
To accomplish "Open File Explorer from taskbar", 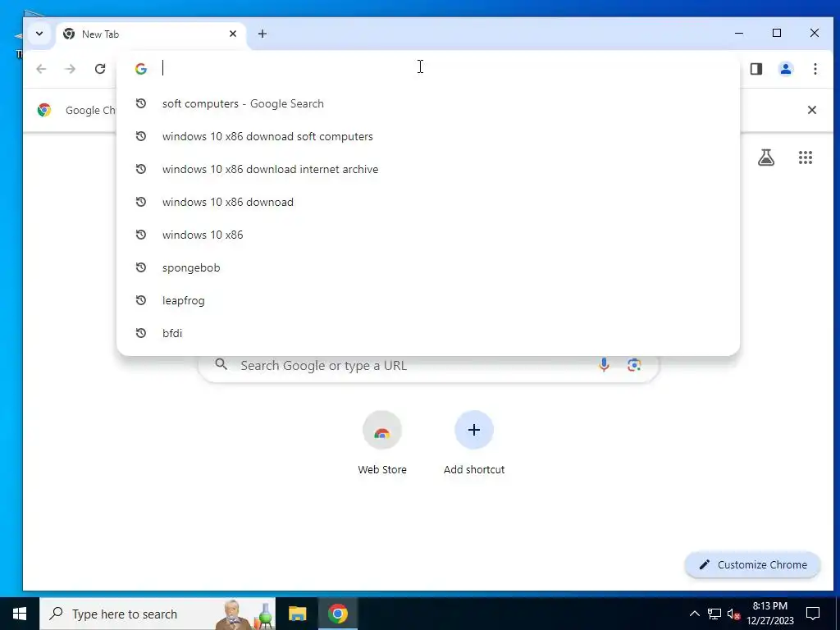I will tap(297, 614).
